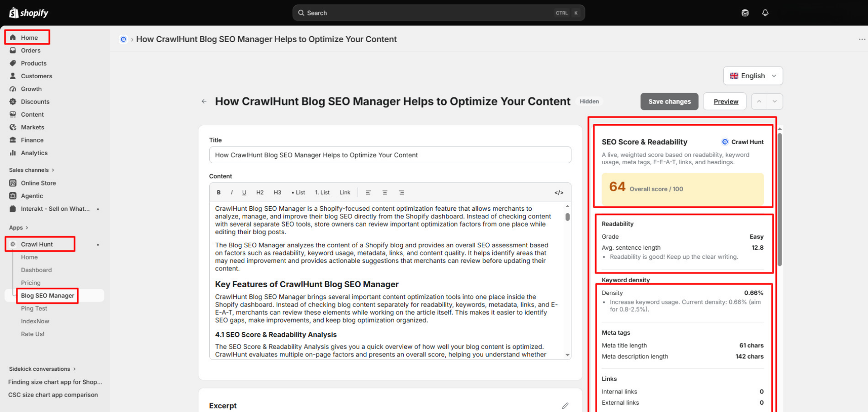The width and height of the screenshot is (868, 412).
Task: Apply underline formatting in the editor
Action: point(244,193)
